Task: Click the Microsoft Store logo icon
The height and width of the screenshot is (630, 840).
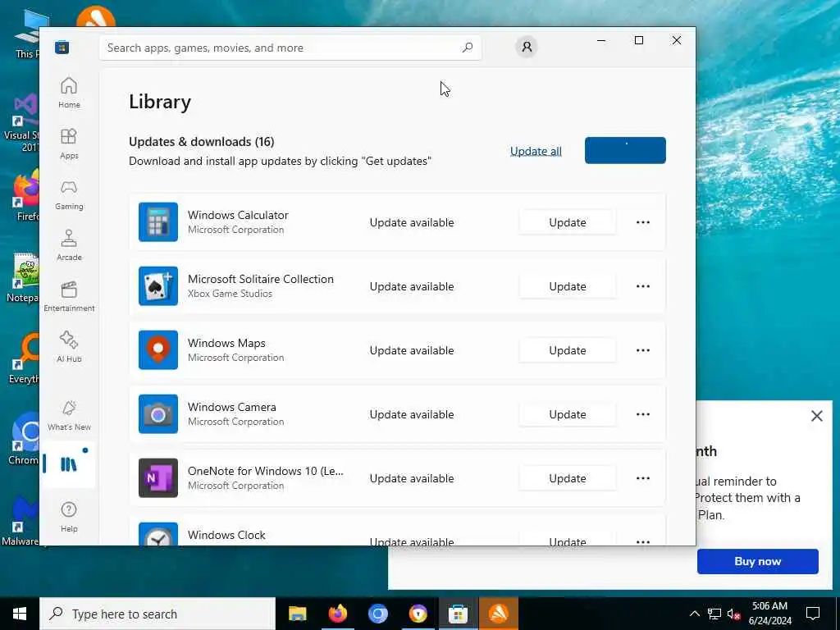Action: (62, 48)
